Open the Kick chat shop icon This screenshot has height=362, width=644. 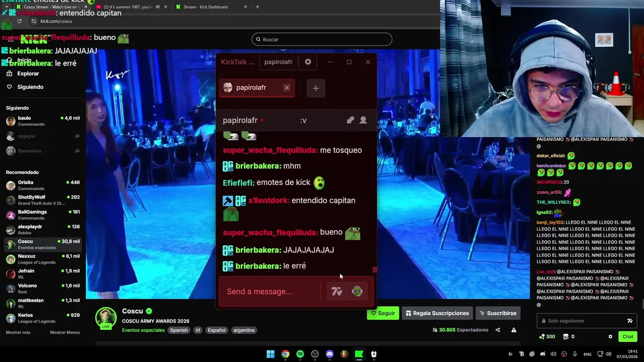[566, 337]
